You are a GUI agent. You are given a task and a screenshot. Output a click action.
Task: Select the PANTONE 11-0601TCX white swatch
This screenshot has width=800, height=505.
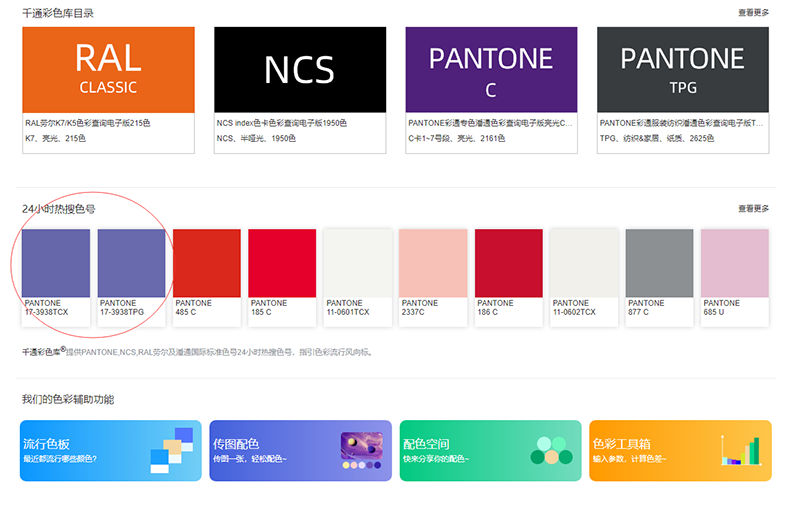[358, 263]
